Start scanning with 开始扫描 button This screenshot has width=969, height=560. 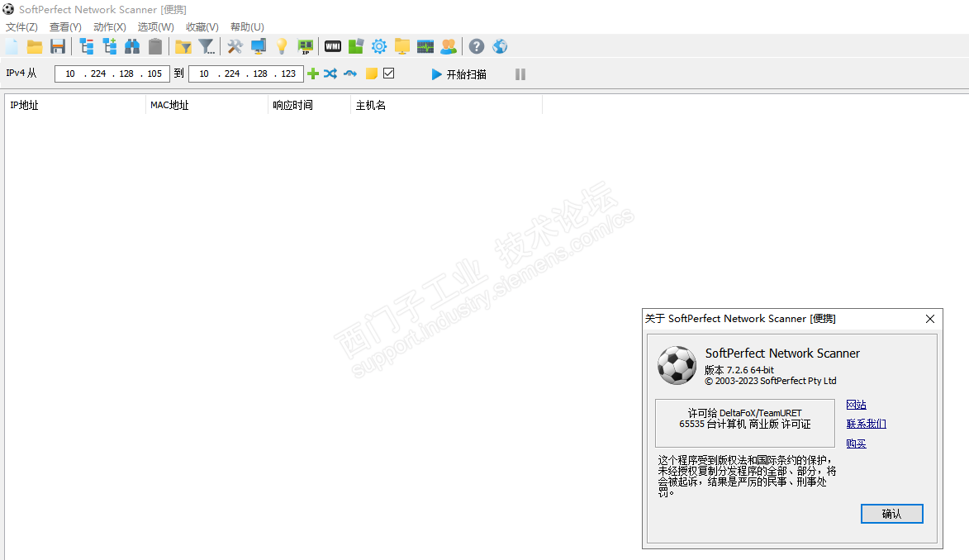pyautogui.click(x=458, y=74)
